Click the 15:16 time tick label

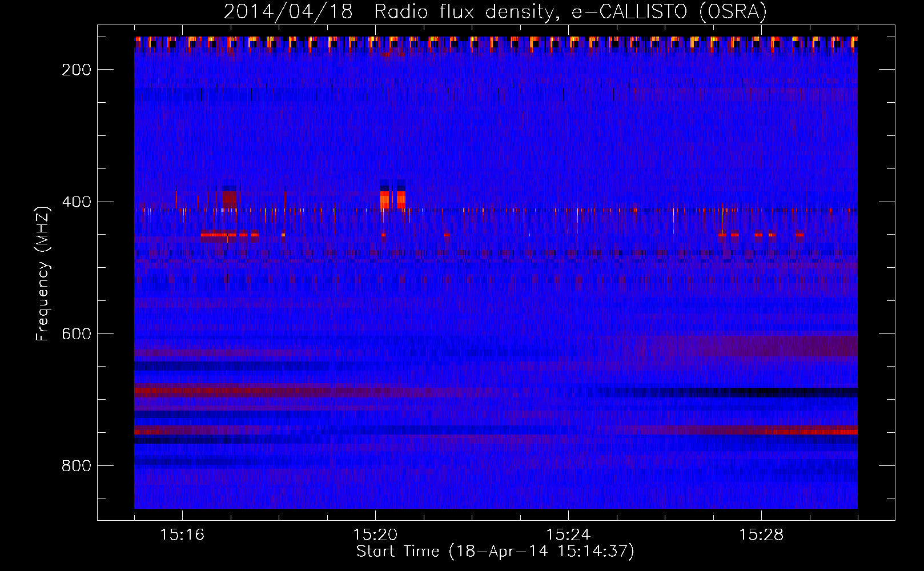182,535
